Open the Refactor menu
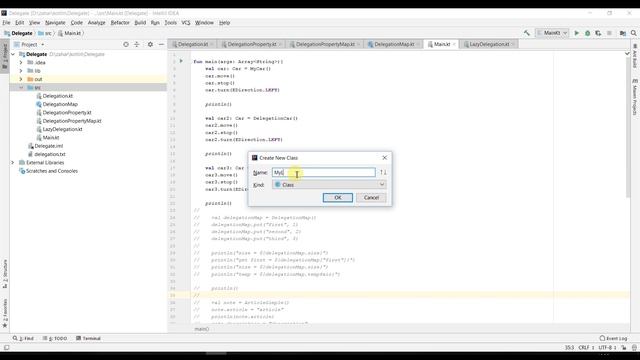Screen dimensions: 640x360 tap(120, 23)
